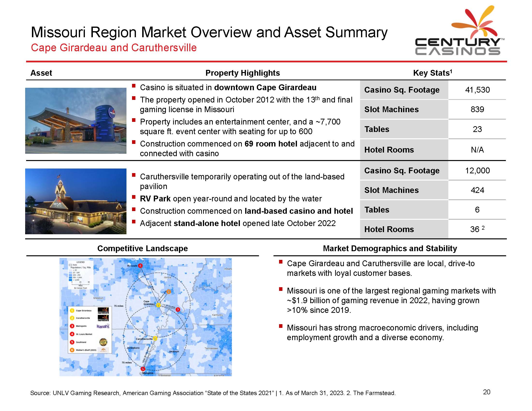Click the Harrah's logo in map legend
The width and height of the screenshot is (532, 411).
coord(103,326)
